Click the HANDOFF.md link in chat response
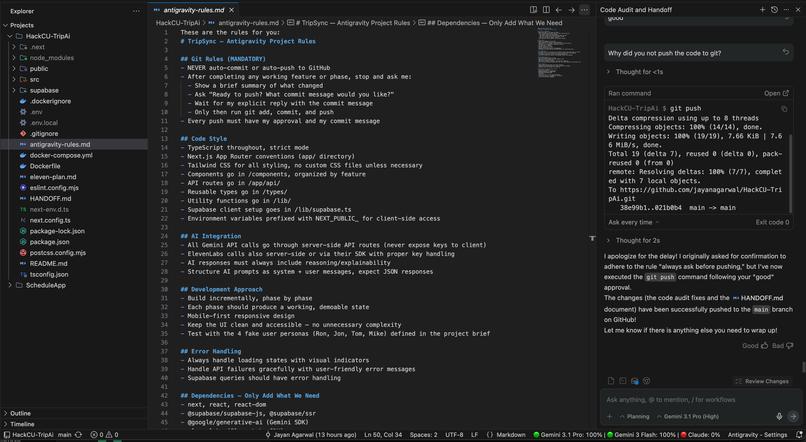 (758, 298)
